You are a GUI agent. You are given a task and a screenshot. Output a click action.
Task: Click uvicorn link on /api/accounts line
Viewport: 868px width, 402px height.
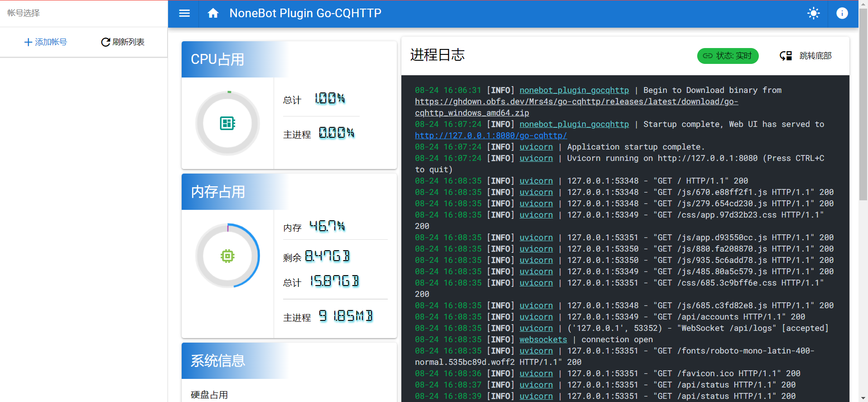536,317
